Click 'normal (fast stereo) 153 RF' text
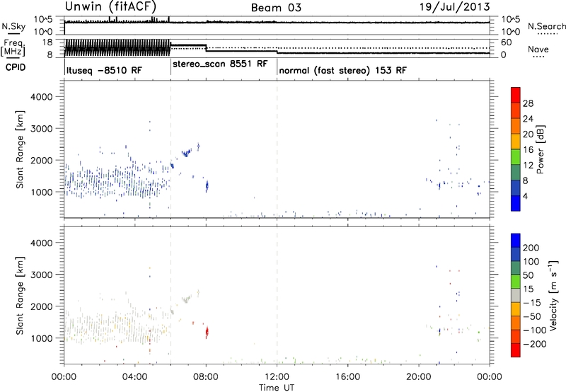Screen dimensions: 566x392 342,70
